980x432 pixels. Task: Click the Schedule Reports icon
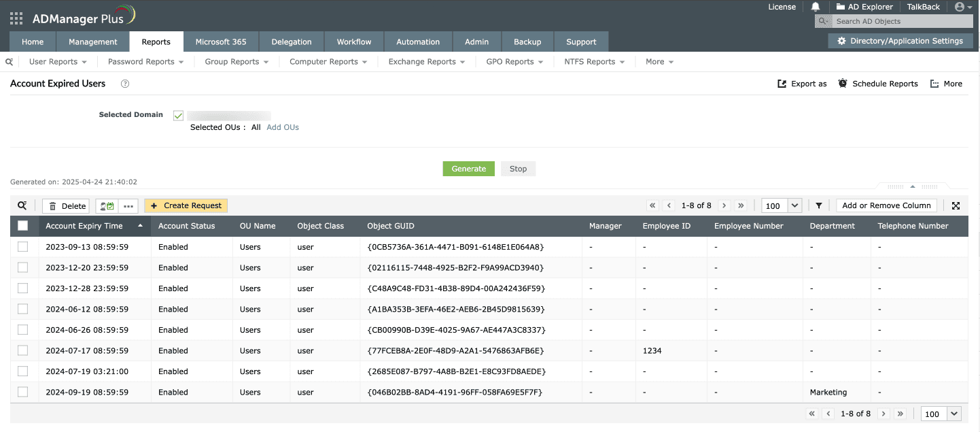878,84
